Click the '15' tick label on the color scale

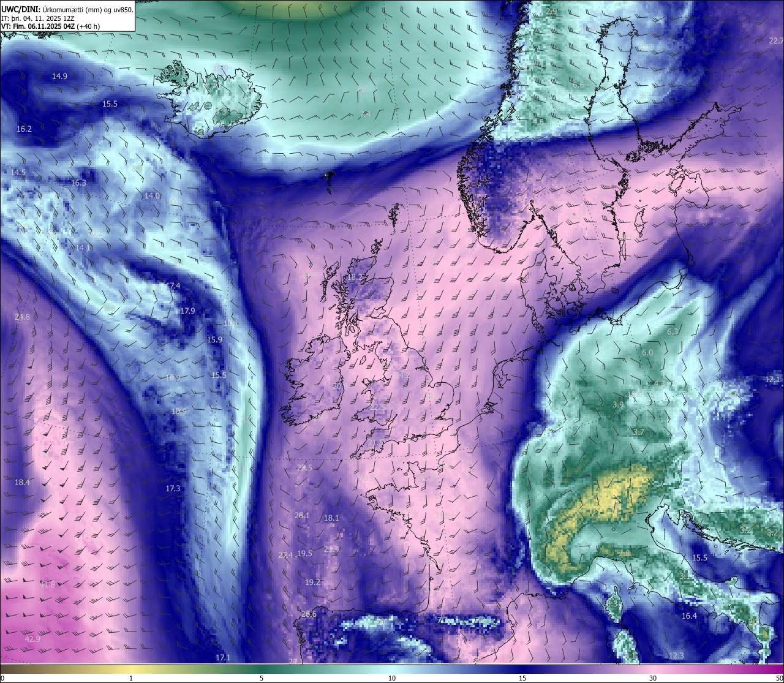(x=522, y=678)
